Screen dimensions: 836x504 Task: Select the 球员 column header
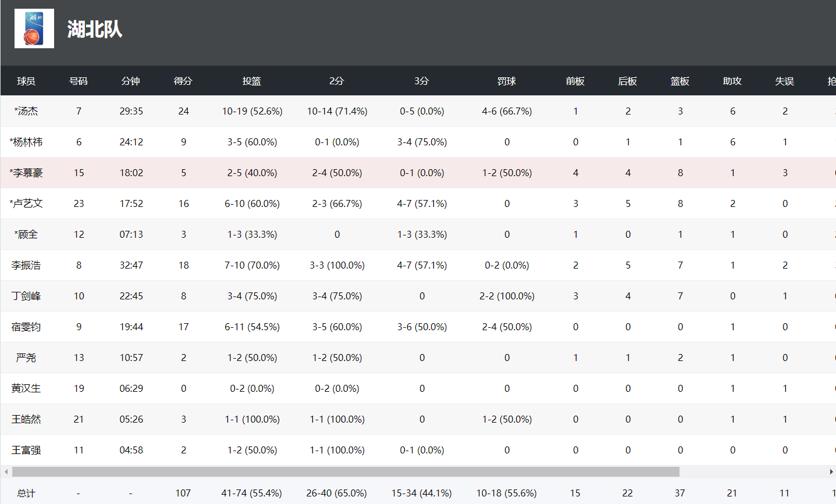pos(26,81)
